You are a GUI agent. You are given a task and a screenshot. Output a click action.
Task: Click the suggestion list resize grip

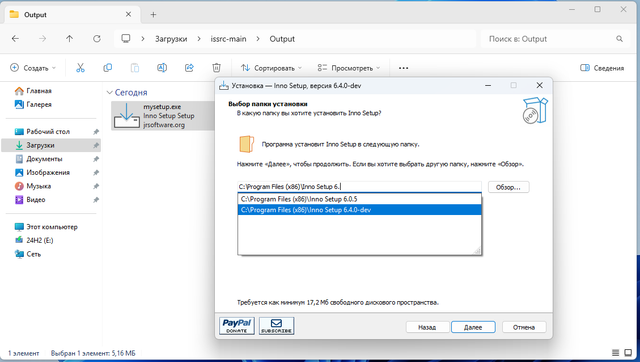click(477, 251)
